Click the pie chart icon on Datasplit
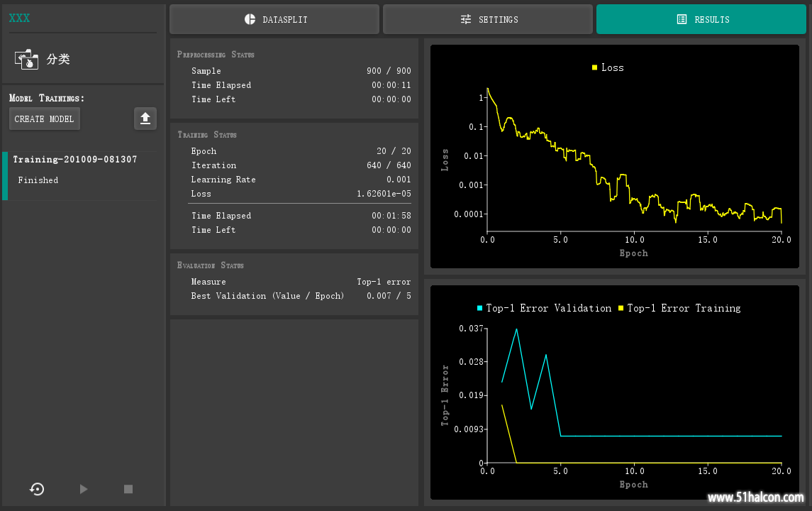The height and width of the screenshot is (511, 812). pyautogui.click(x=250, y=19)
